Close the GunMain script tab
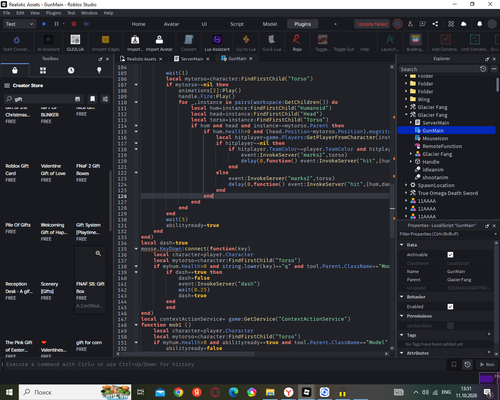 pyautogui.click(x=251, y=58)
